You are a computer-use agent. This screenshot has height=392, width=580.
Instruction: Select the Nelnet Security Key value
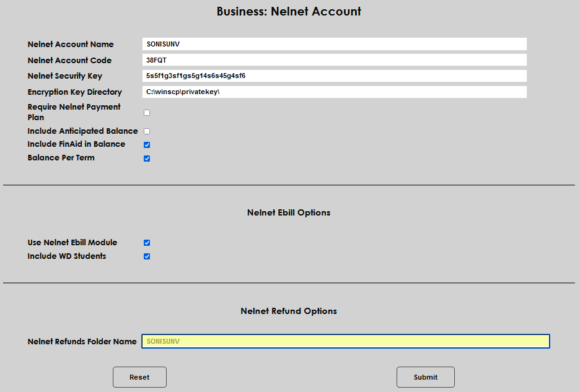[335, 76]
